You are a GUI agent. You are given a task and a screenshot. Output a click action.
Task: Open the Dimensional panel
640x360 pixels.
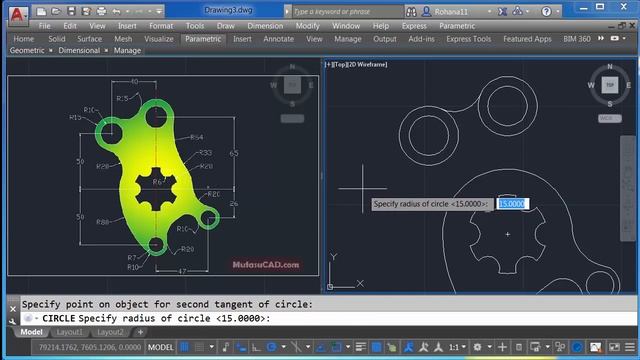tap(79, 50)
